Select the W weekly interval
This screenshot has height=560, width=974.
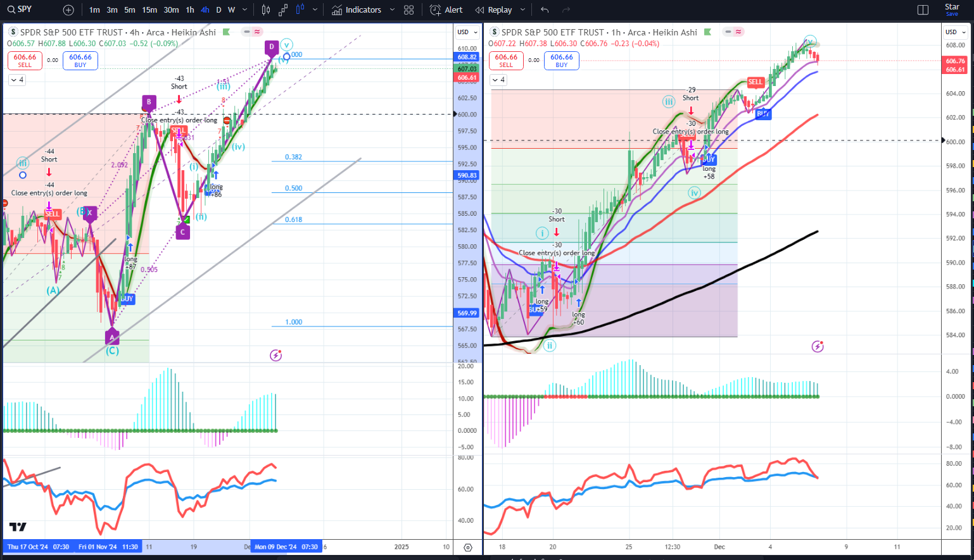231,10
